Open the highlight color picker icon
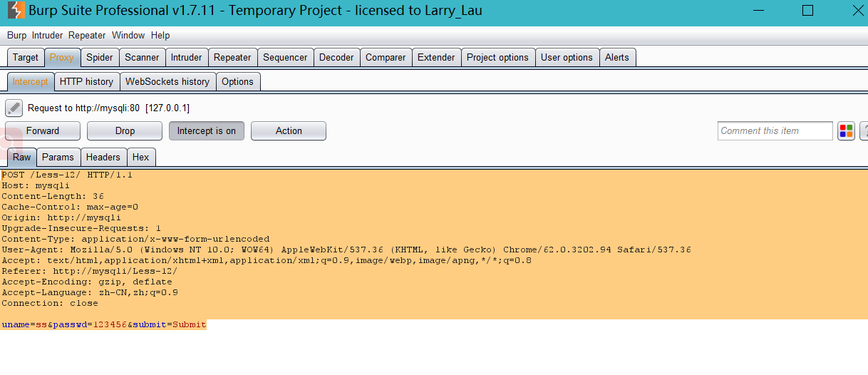This screenshot has width=868, height=375. coord(846,131)
